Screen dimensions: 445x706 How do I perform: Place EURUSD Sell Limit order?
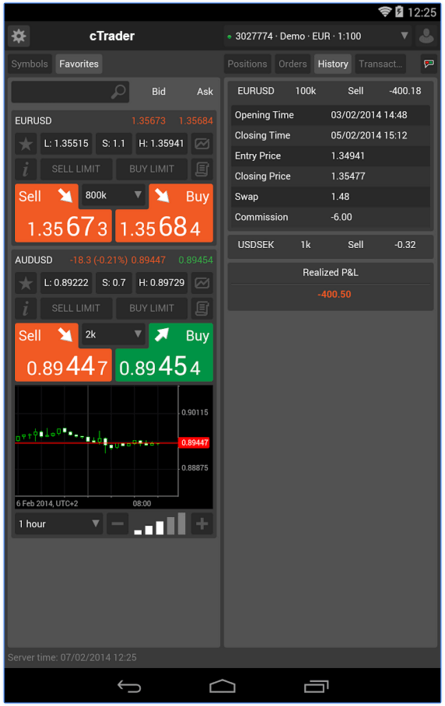[76, 169]
